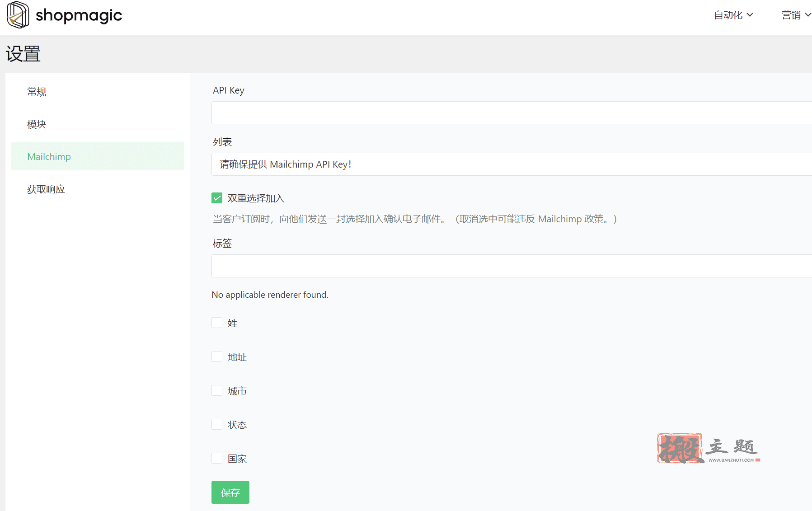The image size is (812, 511).
Task: Click the 设置 page heading
Action: pos(23,54)
